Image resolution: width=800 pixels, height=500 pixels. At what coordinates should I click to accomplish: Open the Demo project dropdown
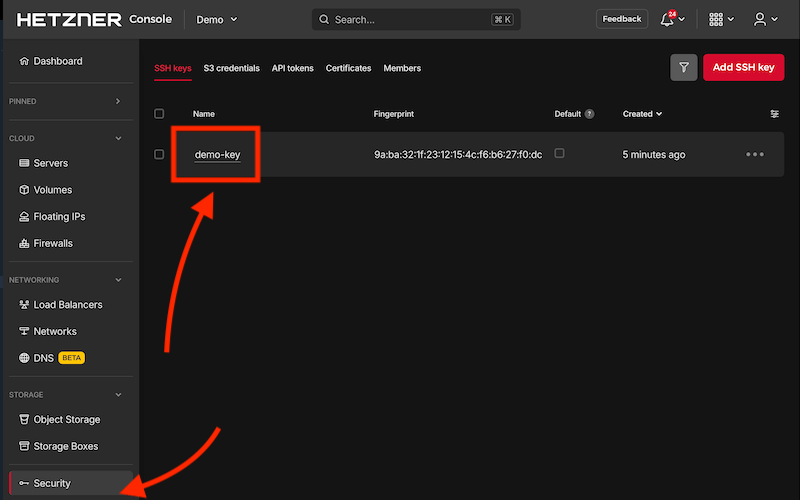[x=217, y=19]
